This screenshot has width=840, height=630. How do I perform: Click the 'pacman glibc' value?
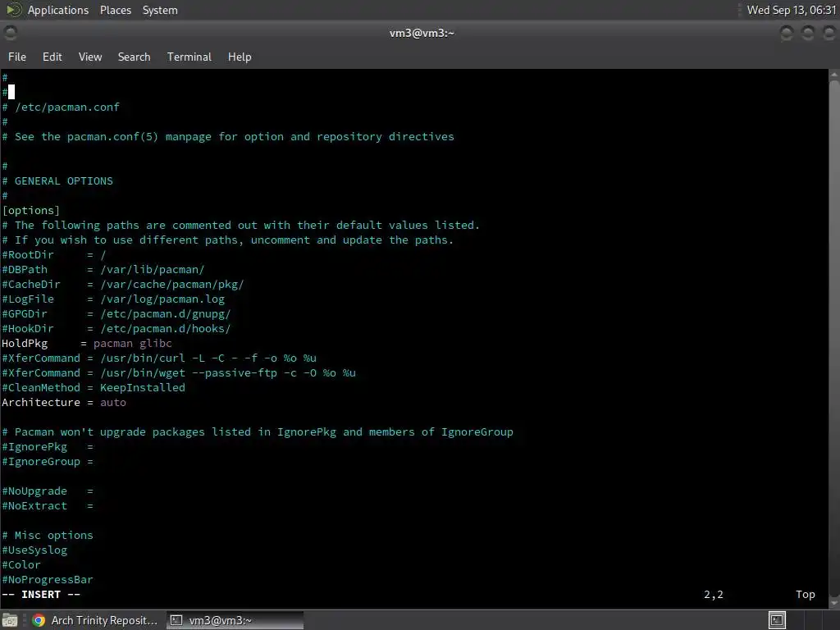[133, 344]
